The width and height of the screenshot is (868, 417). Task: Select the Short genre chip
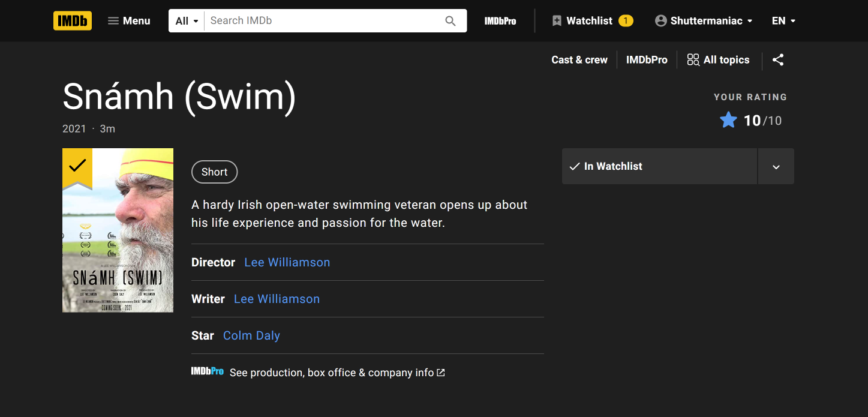(214, 172)
